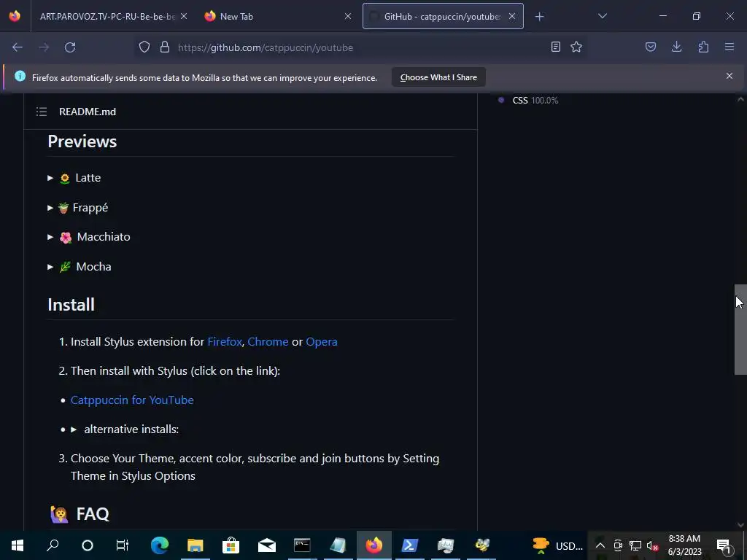Open the Windows Start menu
The width and height of the screenshot is (747, 560).
(x=18, y=545)
